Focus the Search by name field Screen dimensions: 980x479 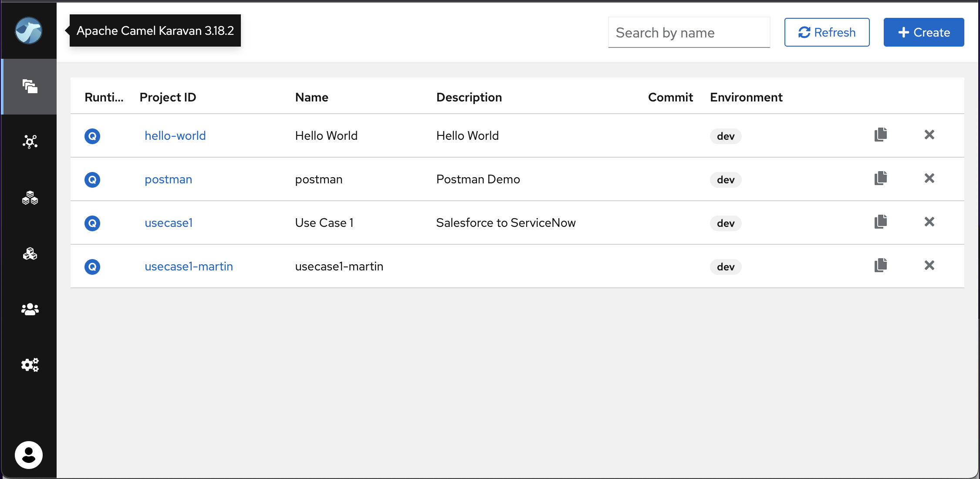(689, 33)
